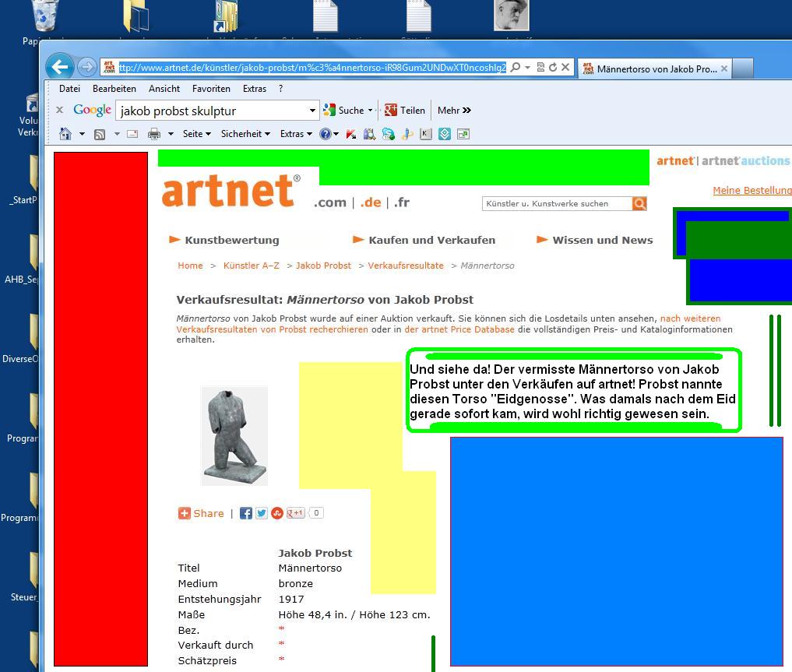Click the artnet Price Database link
The image size is (792, 672).
(x=459, y=329)
